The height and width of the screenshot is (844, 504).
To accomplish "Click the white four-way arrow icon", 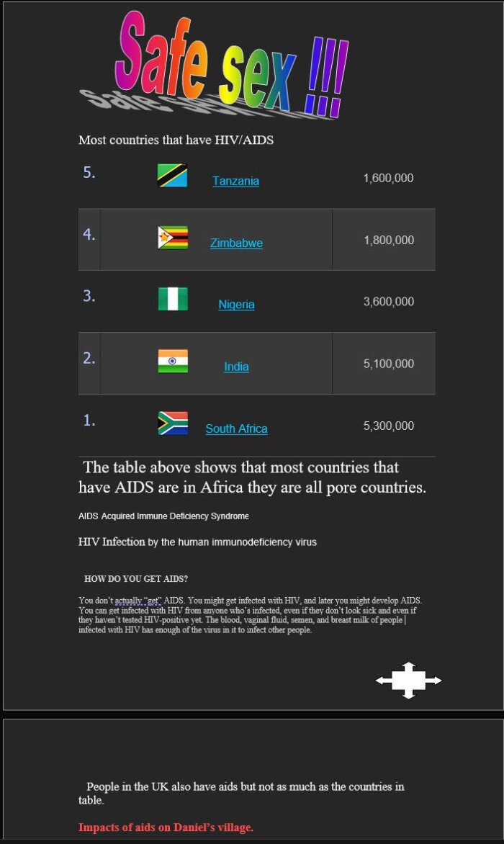I will pyautogui.click(x=408, y=680).
